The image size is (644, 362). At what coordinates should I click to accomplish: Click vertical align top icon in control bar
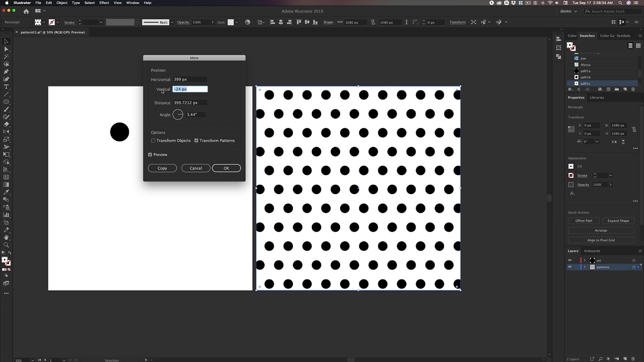tap(299, 22)
